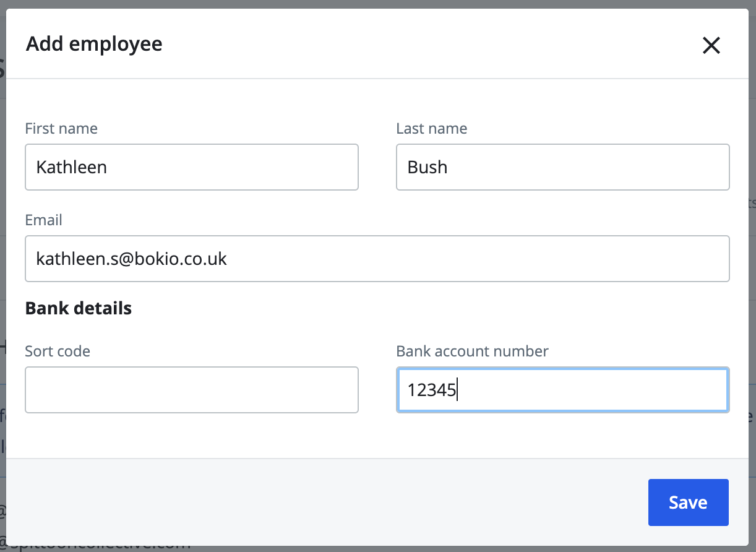Click the Sort code label text

pos(58,351)
